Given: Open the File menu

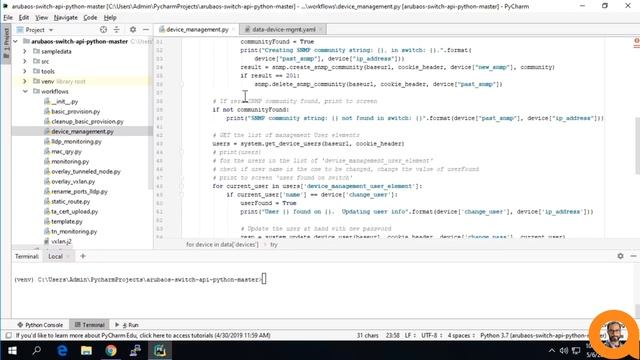Looking at the screenshot, I should pos(8,18).
